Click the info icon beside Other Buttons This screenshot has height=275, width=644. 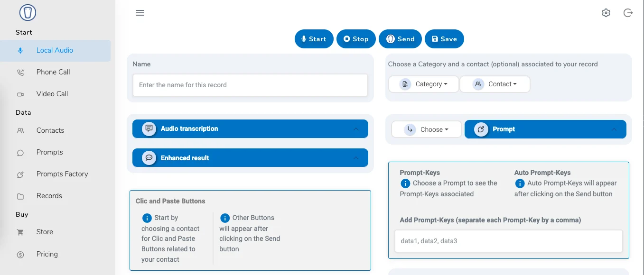[x=225, y=218]
